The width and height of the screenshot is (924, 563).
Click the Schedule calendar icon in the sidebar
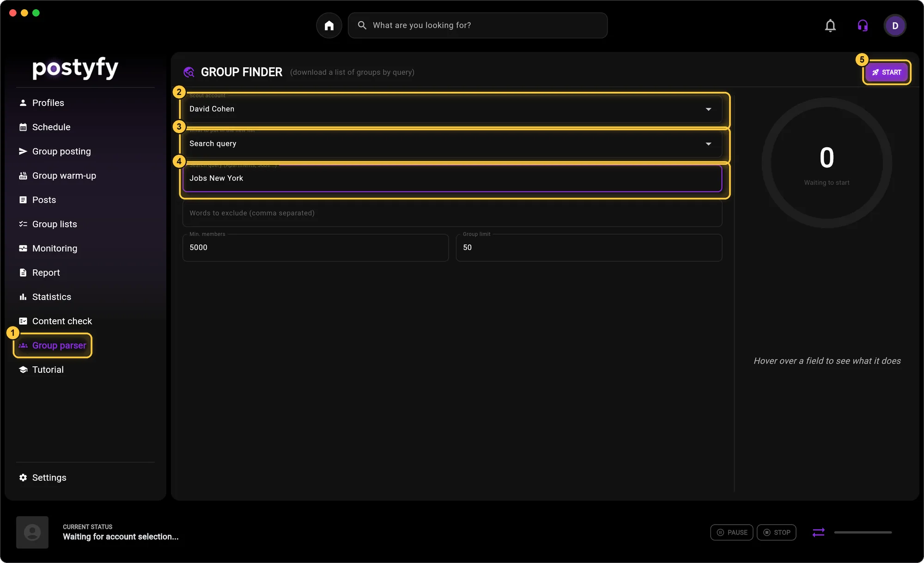click(x=23, y=127)
